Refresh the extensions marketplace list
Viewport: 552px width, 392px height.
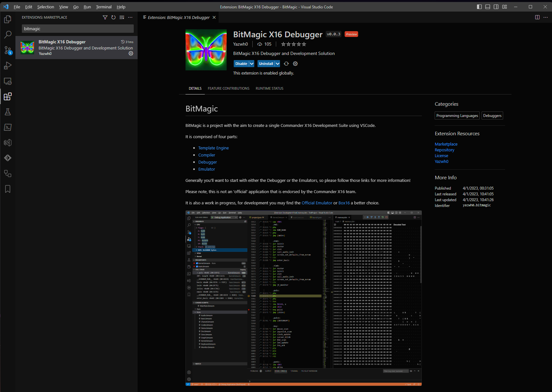pyautogui.click(x=113, y=17)
